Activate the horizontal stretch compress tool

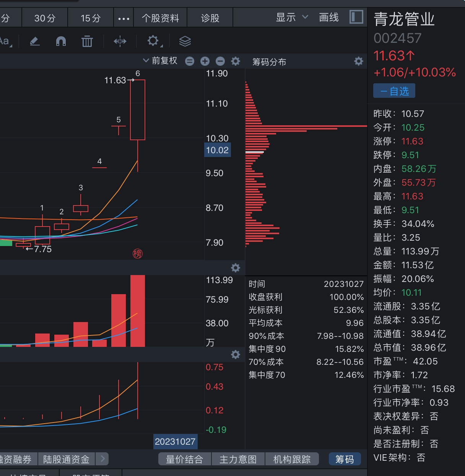pos(120,41)
